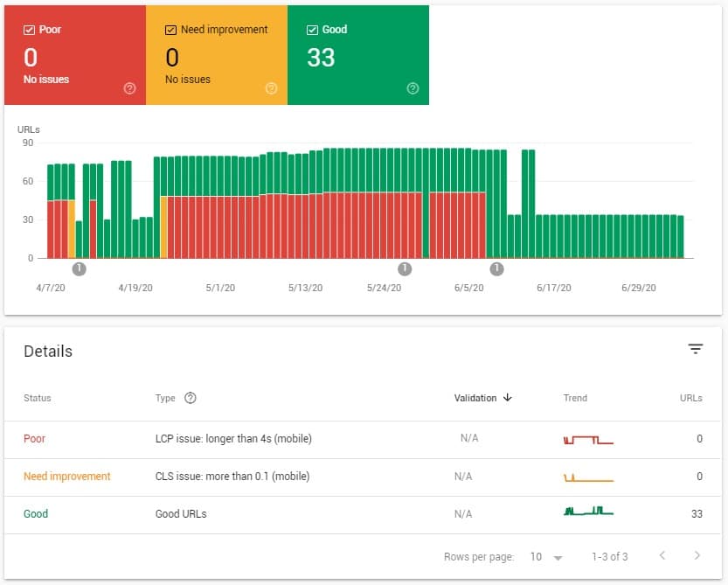Click the Validation sort arrow
Screen dimensions: 728x585
point(508,397)
